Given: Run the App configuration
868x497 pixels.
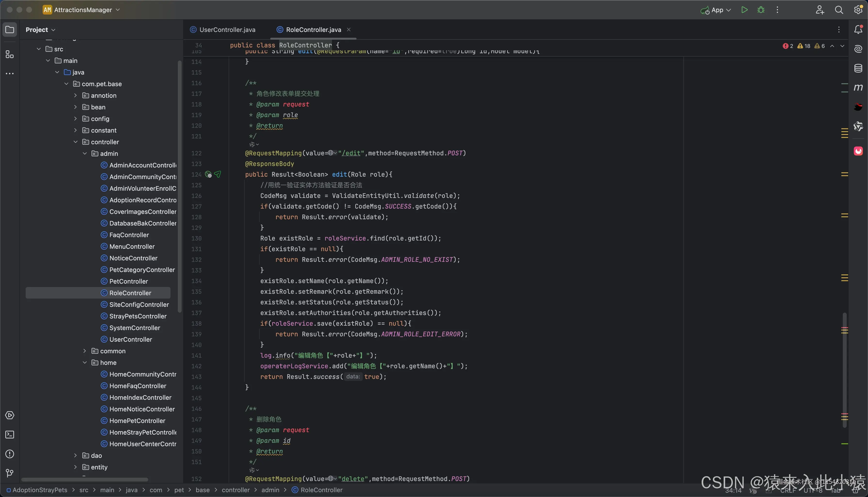Looking at the screenshot, I should tap(744, 10).
